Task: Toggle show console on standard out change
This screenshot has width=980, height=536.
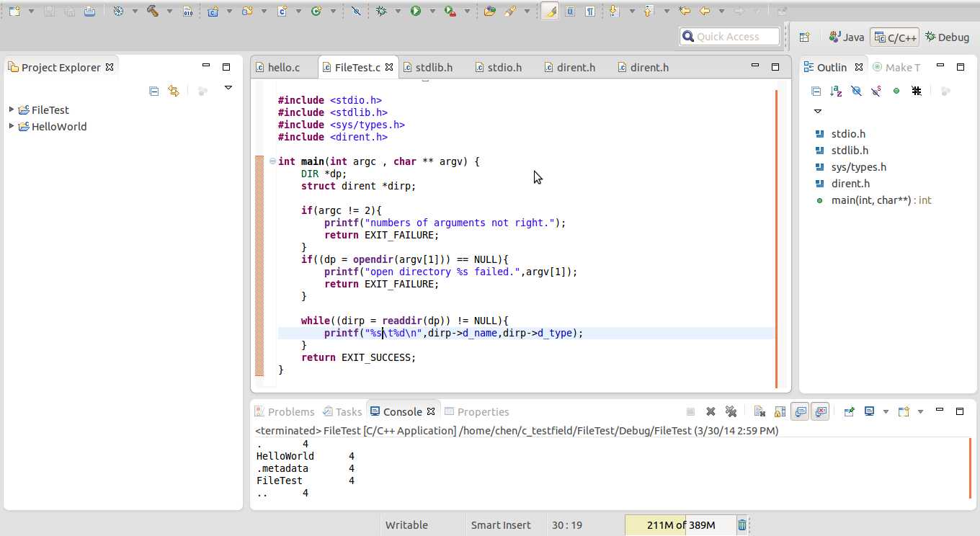Action: pyautogui.click(x=800, y=411)
